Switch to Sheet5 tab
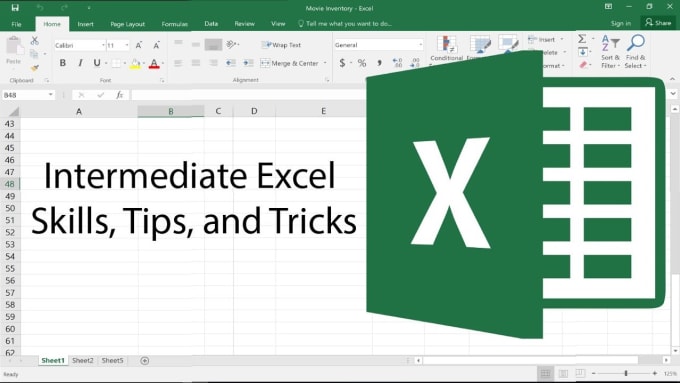The height and width of the screenshot is (383, 680). 112,360
